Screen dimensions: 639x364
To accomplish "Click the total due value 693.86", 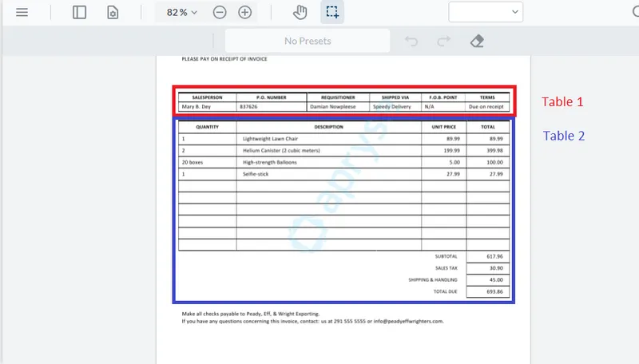I will [x=494, y=292].
